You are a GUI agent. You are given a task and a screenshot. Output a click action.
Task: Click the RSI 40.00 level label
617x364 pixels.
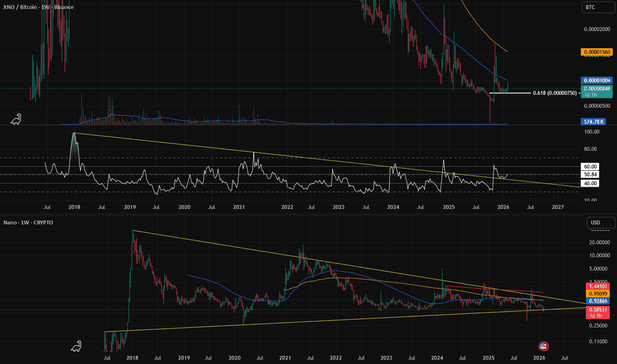coord(590,183)
